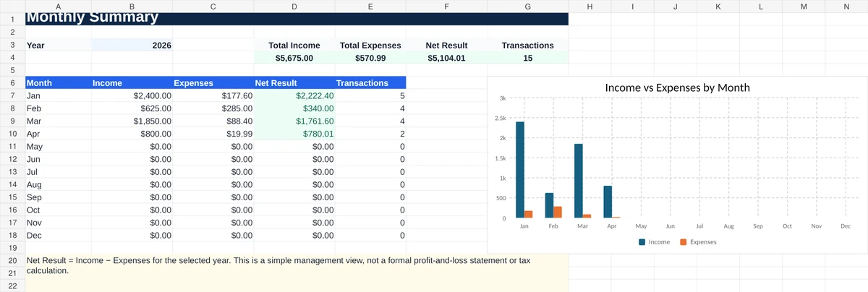Screen dimensions: 868x292
Task: Select the Net Result total $5,104.01
Action: tap(446, 58)
